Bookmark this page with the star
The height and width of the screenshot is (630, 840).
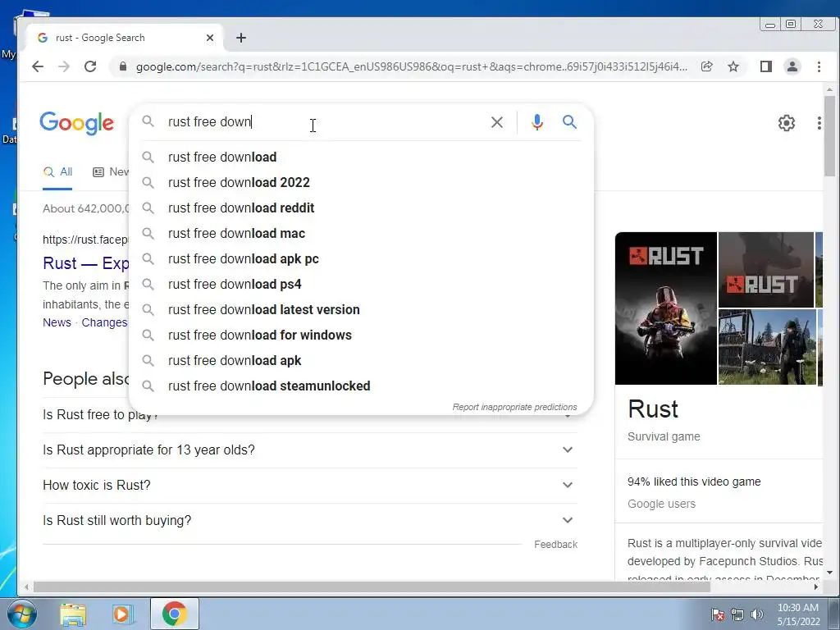pyautogui.click(x=733, y=66)
